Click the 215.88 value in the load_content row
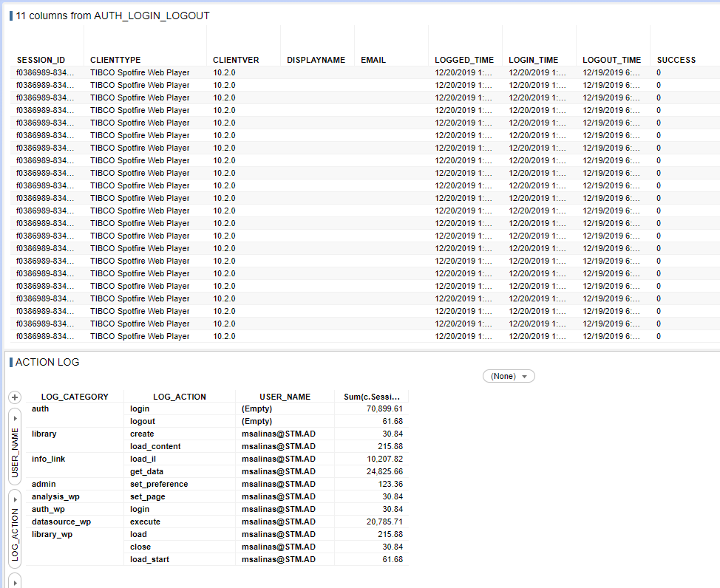The height and width of the screenshot is (588, 720). [x=390, y=447]
